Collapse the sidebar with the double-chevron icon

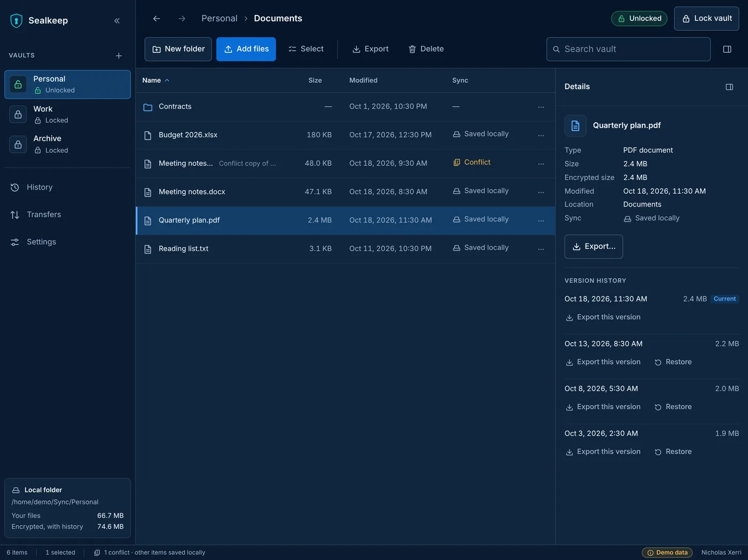pyautogui.click(x=117, y=21)
